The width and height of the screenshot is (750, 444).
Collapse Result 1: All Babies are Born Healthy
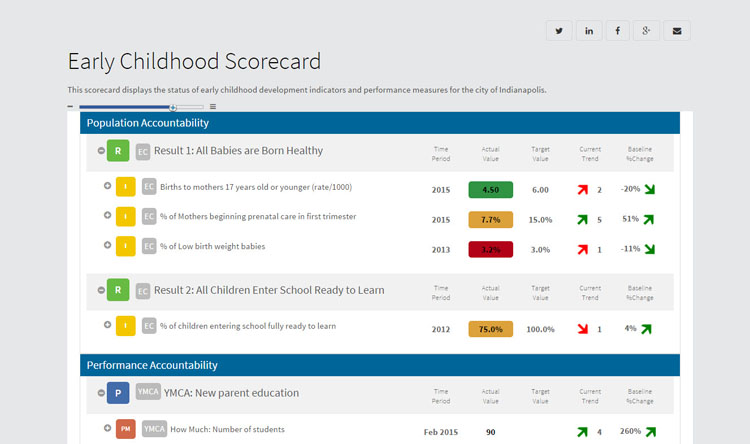tap(101, 151)
